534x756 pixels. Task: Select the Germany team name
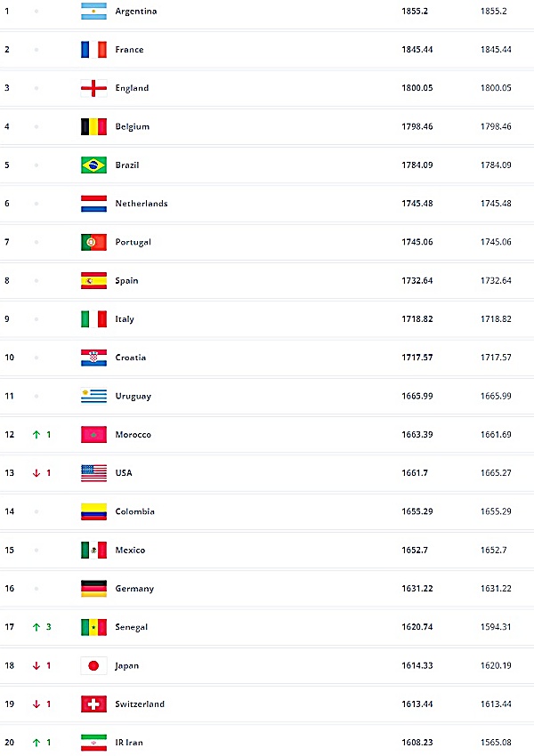pyautogui.click(x=134, y=589)
